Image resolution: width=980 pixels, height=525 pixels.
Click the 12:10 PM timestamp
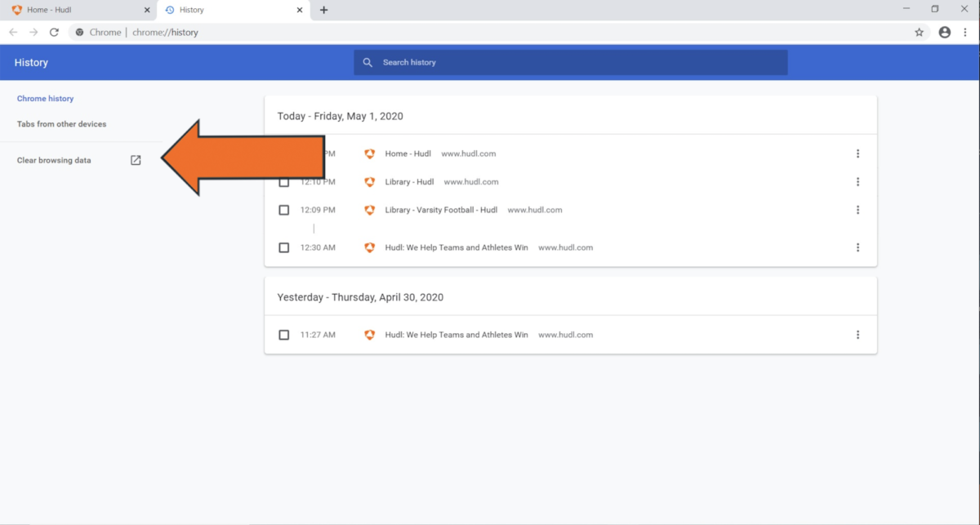[318, 182]
